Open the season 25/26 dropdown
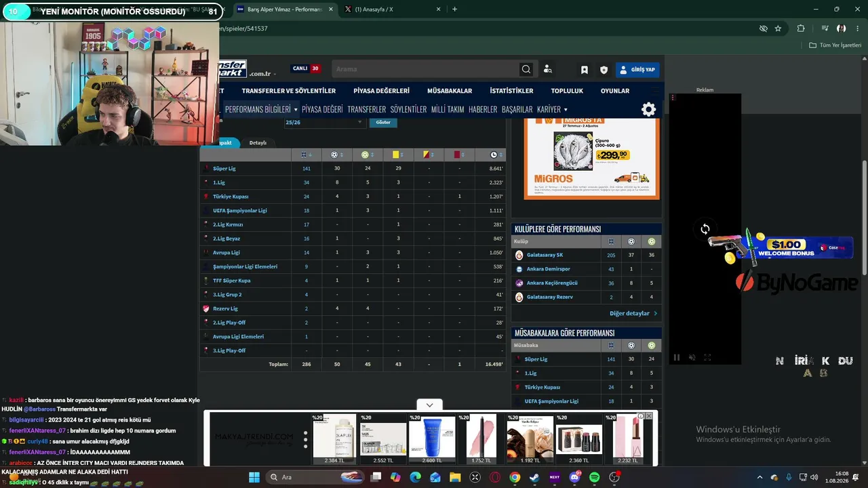This screenshot has width=868, height=488. 324,122
